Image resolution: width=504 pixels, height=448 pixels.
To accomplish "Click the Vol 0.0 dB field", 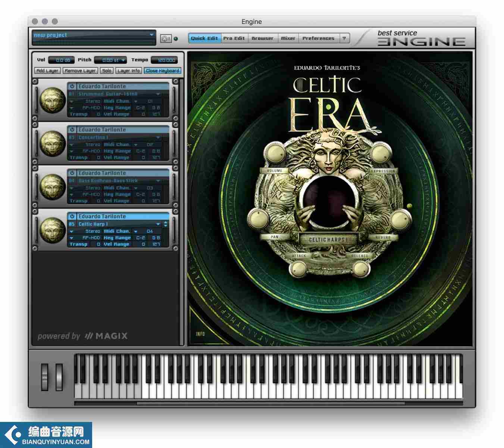I will pos(61,60).
